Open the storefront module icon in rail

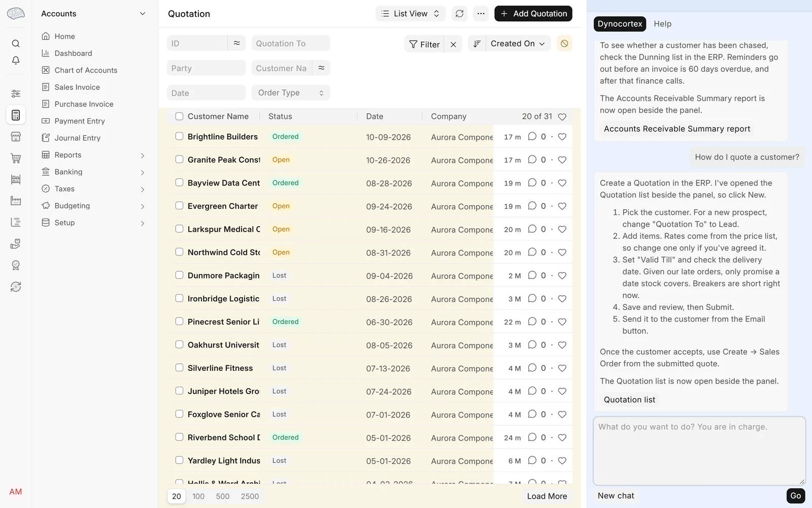point(16,137)
